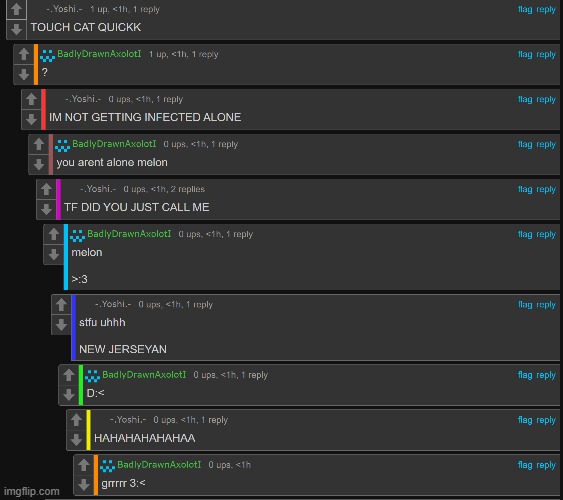Upvote the '?' comment by BadlyDrawnAxolotl
This screenshot has height=500, width=563.
[x=24, y=54]
